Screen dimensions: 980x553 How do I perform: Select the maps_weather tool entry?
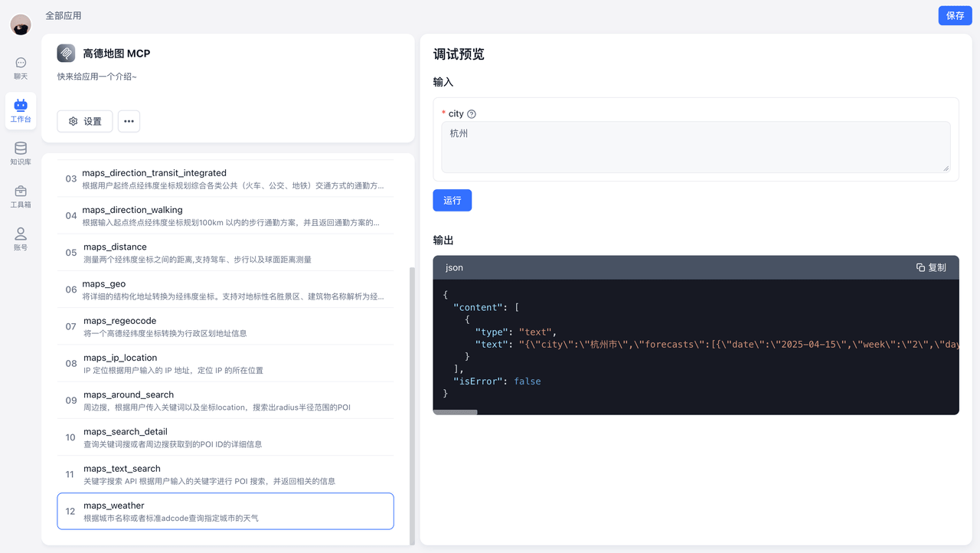[224, 510]
